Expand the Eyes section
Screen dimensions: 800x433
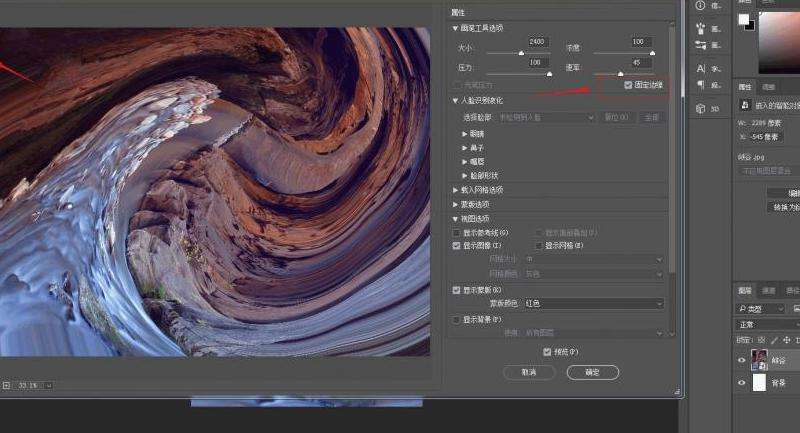point(464,134)
